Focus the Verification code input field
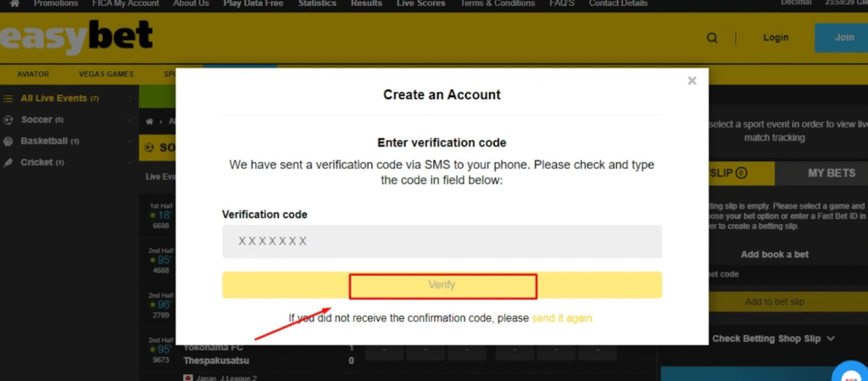868x381 pixels. coord(442,241)
